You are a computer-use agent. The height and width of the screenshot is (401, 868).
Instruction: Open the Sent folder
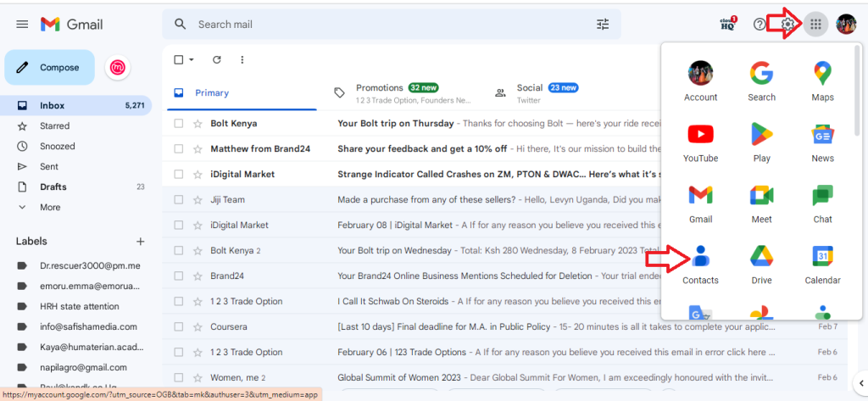pyautogui.click(x=75, y=167)
